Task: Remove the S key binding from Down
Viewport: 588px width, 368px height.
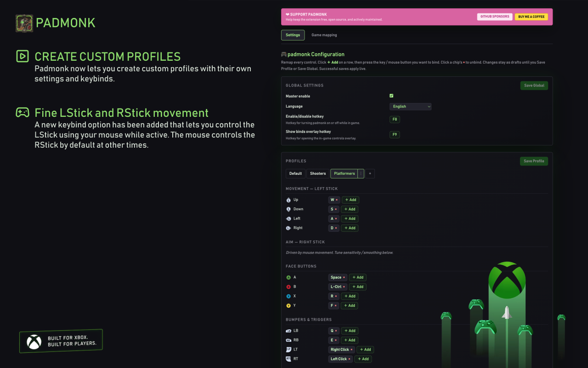Action: pyautogui.click(x=336, y=209)
